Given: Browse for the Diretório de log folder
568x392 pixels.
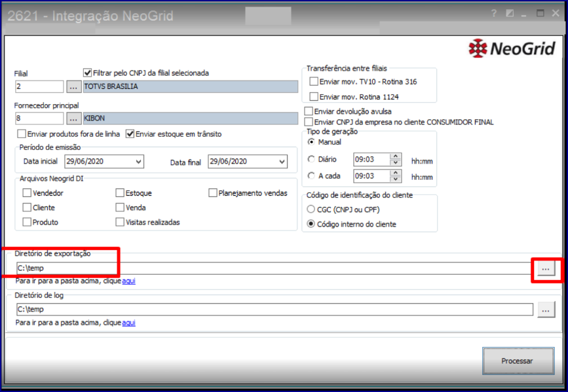Looking at the screenshot, I should (x=546, y=310).
